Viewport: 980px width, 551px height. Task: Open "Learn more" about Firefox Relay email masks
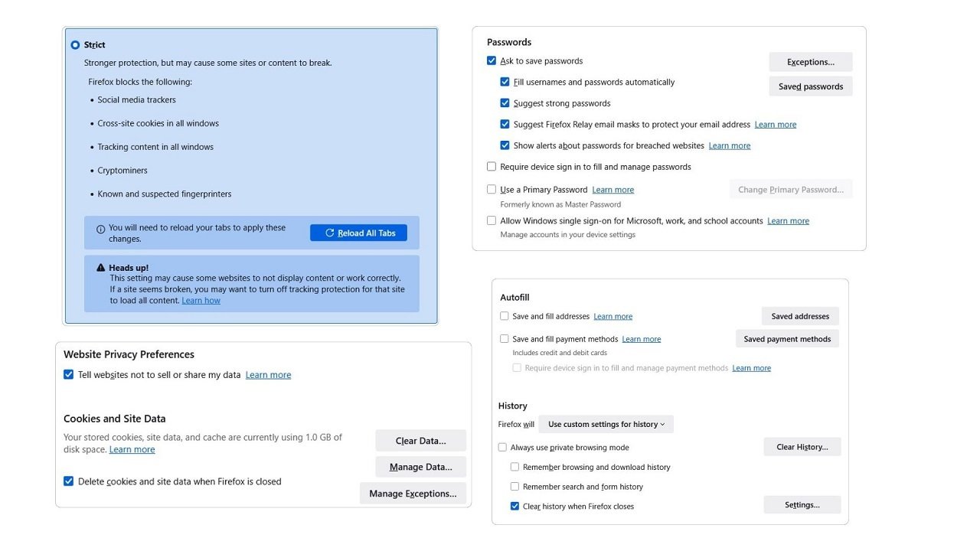point(775,124)
